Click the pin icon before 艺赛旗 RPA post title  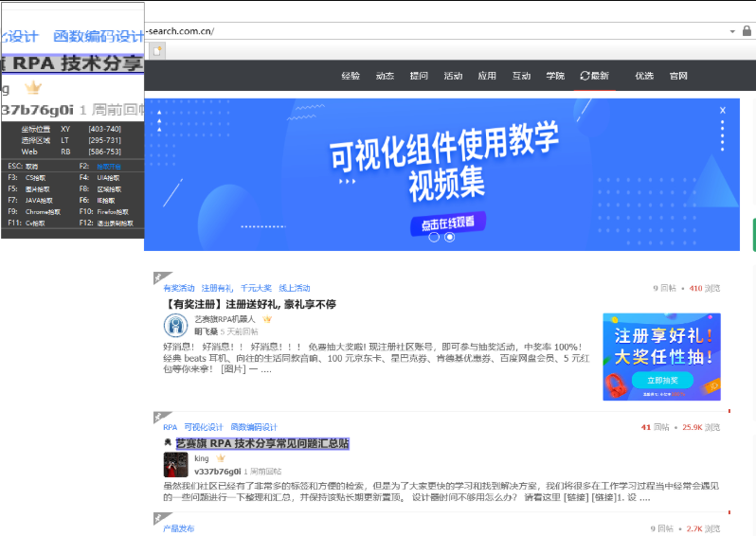pyautogui.click(x=168, y=443)
